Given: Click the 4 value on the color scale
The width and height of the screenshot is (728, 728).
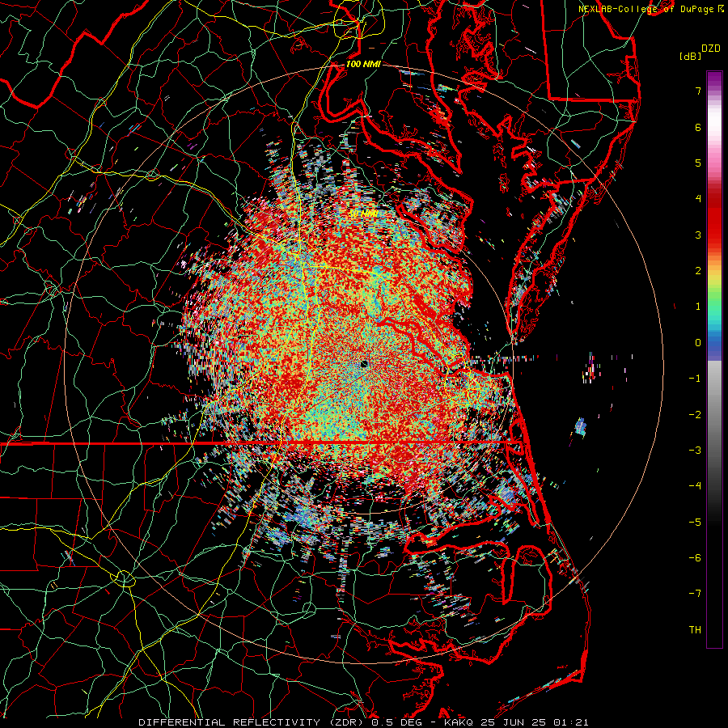Looking at the screenshot, I should tap(698, 199).
